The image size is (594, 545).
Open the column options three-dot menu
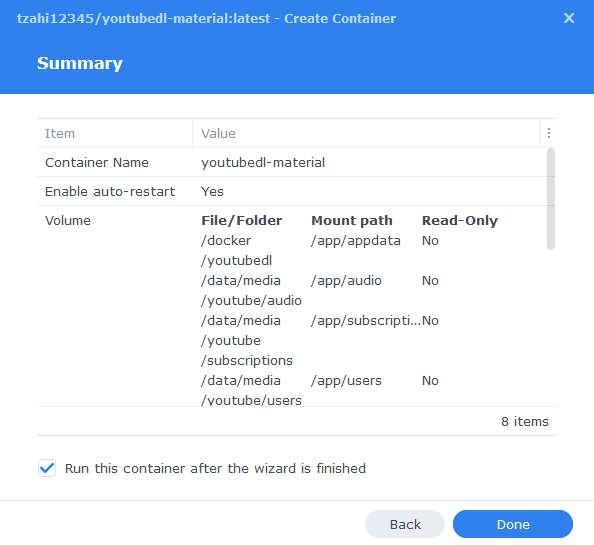(x=549, y=133)
